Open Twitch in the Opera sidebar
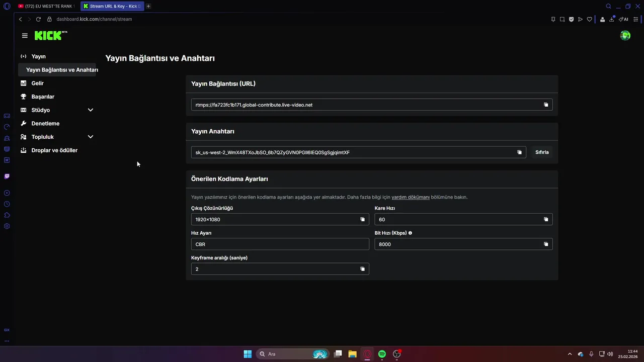 pos(7,176)
